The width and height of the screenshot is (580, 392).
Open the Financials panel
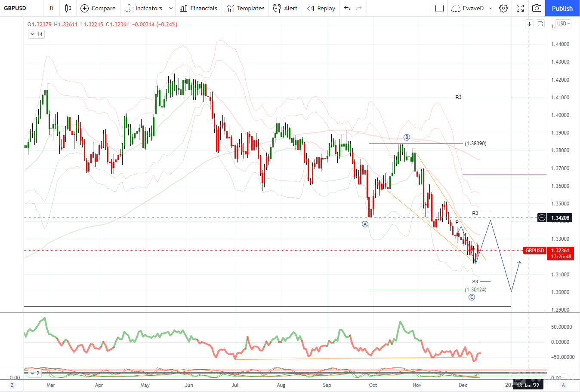click(198, 8)
